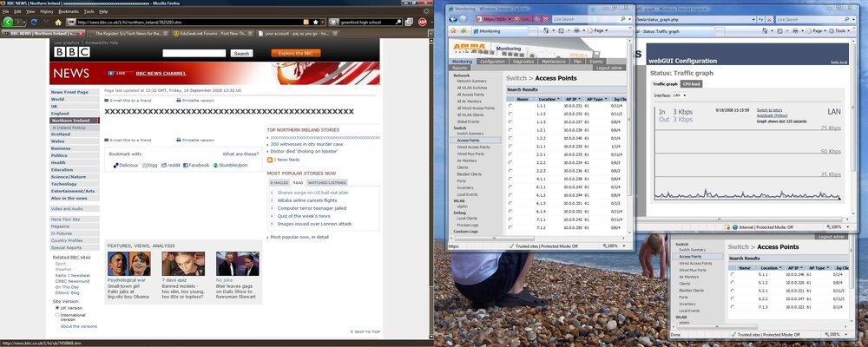Click Switch to bits/s link

(x=769, y=110)
